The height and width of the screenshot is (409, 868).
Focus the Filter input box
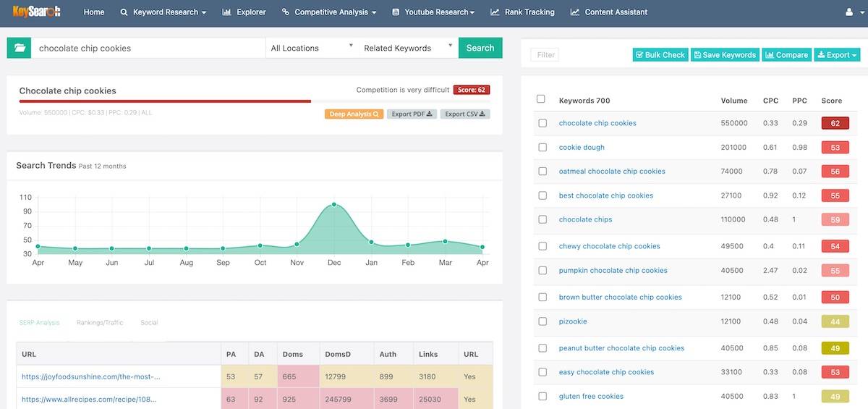[x=545, y=55]
